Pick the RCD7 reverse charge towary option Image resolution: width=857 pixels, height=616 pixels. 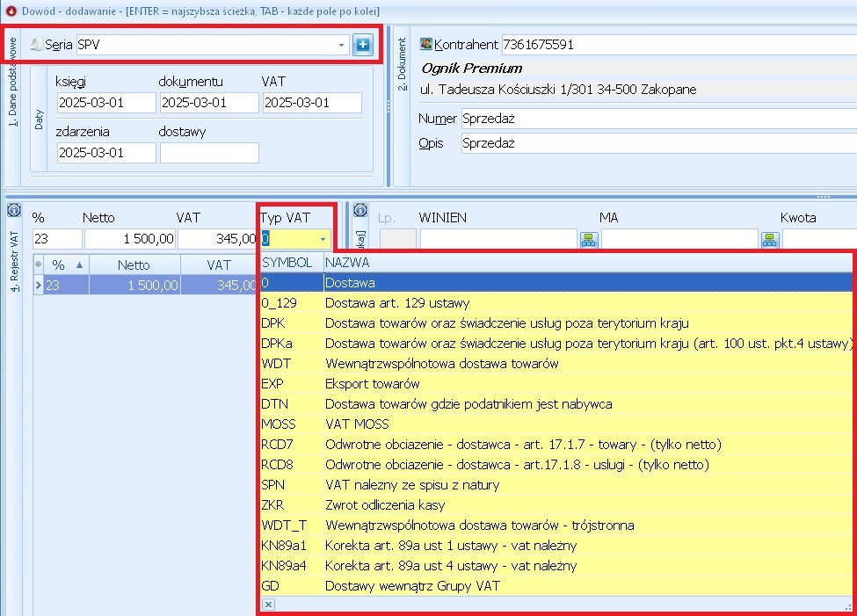(556, 445)
